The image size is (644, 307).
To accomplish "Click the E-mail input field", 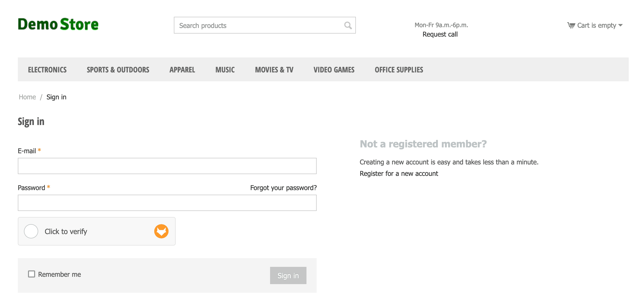I will (x=167, y=166).
